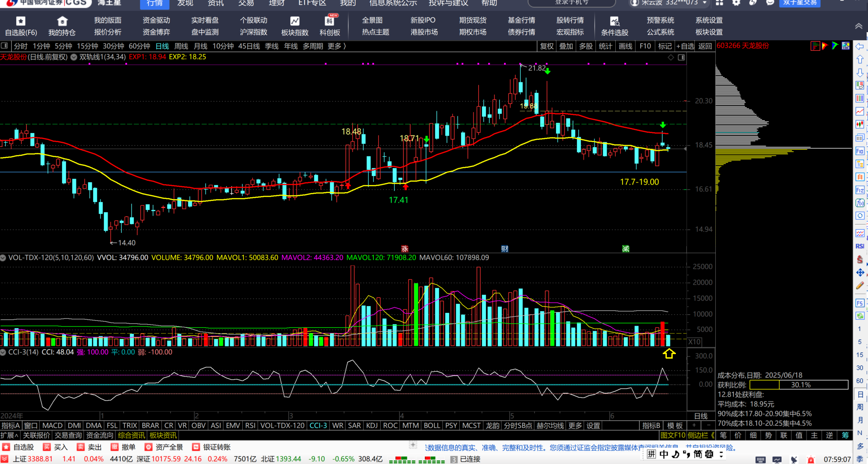868x464 pixels.
Task: Open the CCI-3 indicator dropdown
Action: (x=3, y=352)
